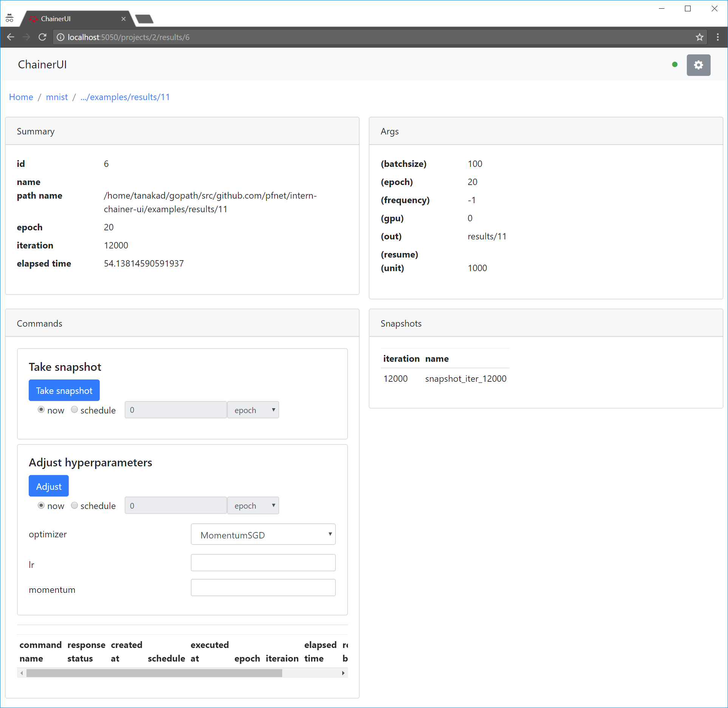
Task: Open the optimizer MomentumSGD dropdown
Action: coord(263,534)
